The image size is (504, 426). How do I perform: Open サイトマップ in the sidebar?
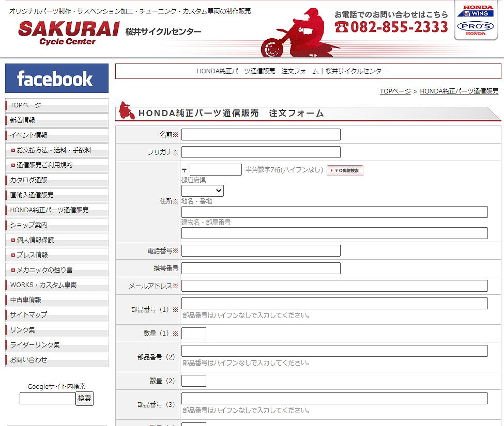[57, 315]
